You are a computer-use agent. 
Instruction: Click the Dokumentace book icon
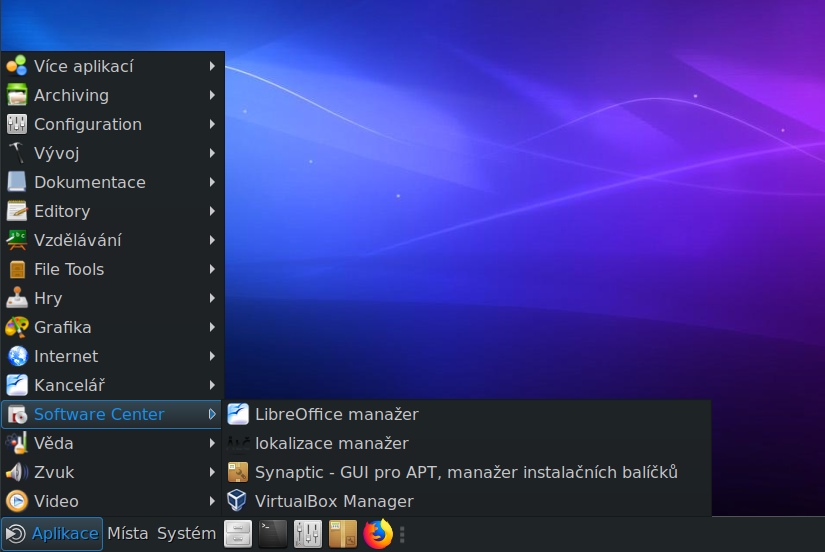[16, 182]
